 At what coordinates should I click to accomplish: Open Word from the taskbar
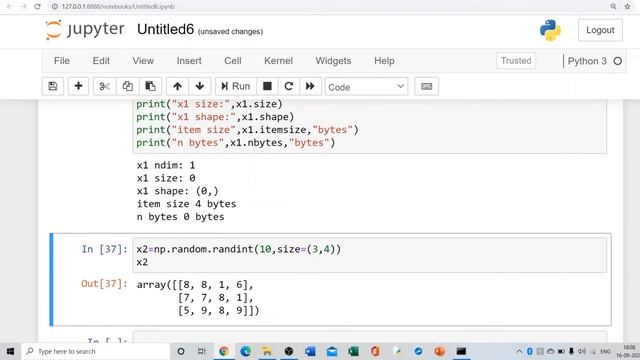tap(310, 351)
